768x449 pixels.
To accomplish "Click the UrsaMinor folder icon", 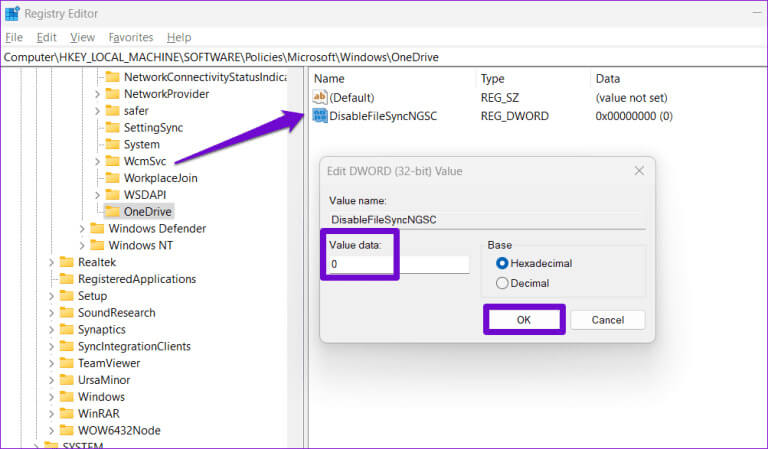I will 67,379.
